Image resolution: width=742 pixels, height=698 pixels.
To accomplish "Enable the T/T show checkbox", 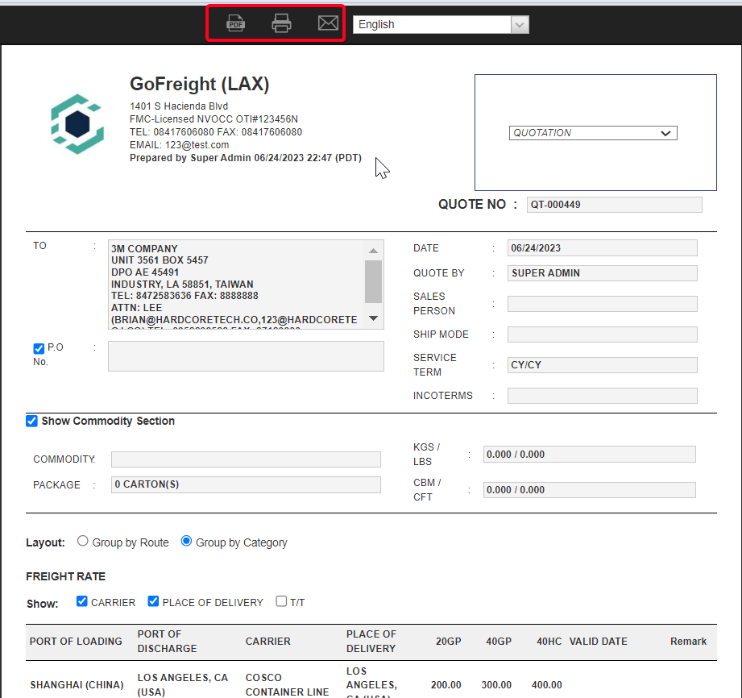I will (x=281, y=602).
